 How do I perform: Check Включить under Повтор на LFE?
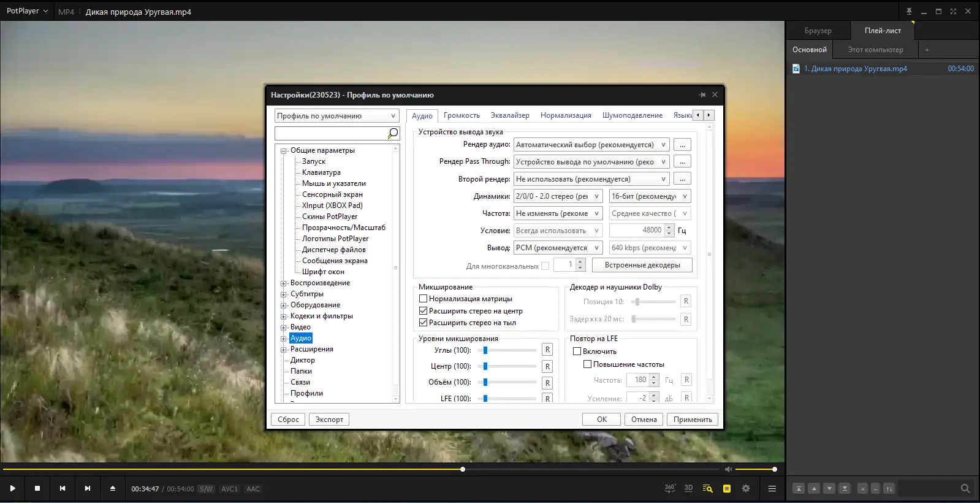point(577,351)
